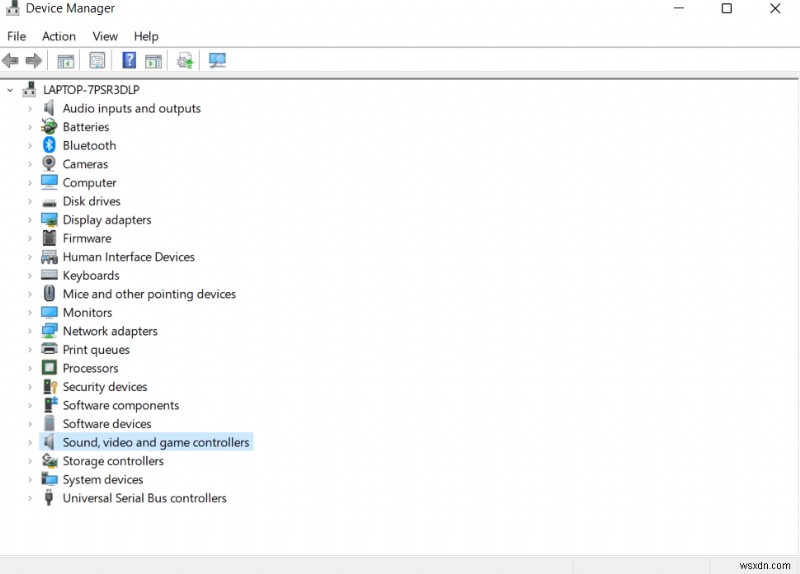Click the Software components icon

pos(50,405)
